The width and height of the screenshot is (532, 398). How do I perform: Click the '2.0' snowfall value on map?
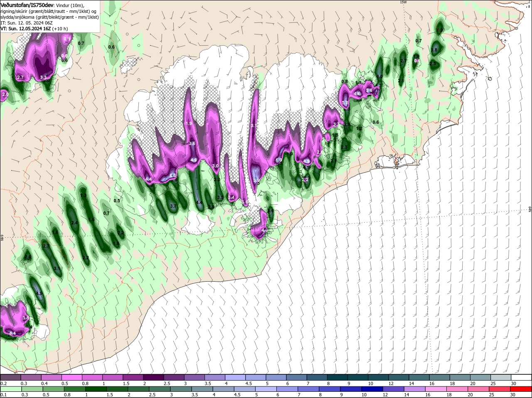(5, 94)
